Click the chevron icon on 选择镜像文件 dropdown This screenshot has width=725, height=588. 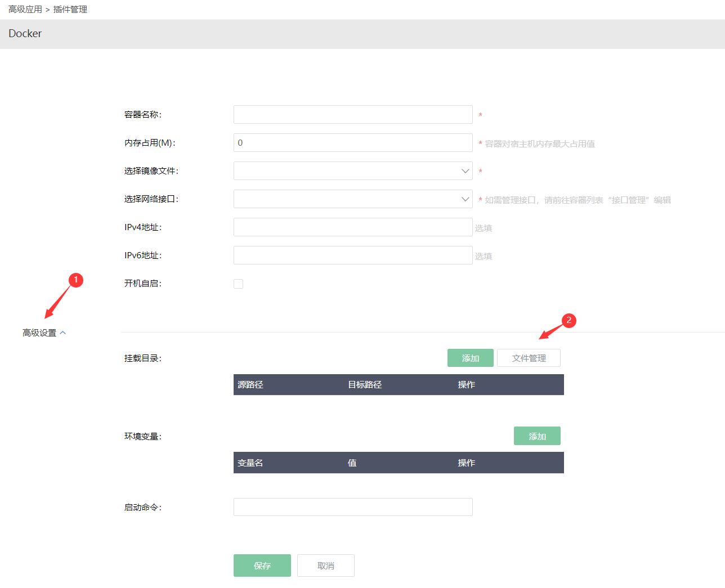[464, 170]
